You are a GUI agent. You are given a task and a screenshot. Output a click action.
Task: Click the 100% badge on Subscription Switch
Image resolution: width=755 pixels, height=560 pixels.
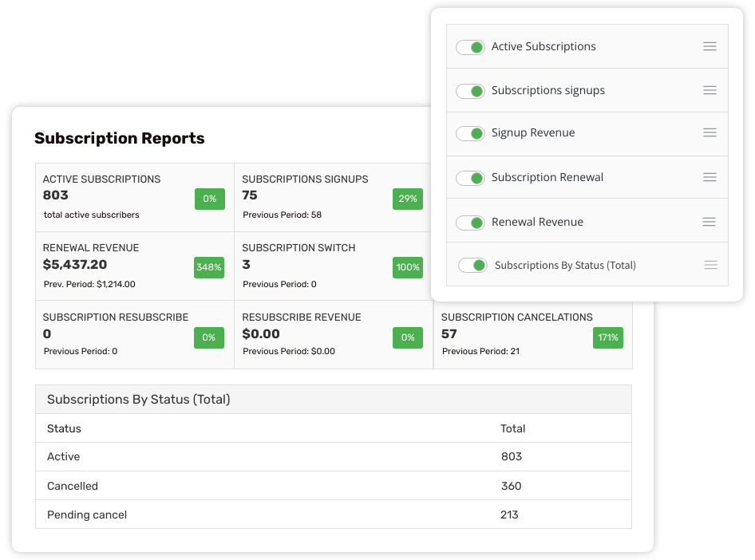[407, 268]
